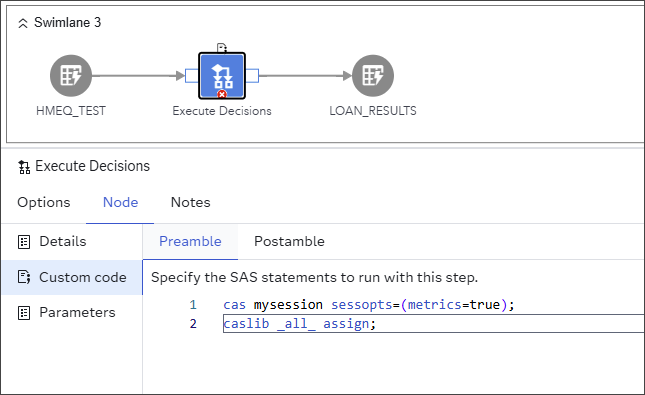Click the Parameters list icon
Viewport: 645px width, 395px height.
(24, 313)
